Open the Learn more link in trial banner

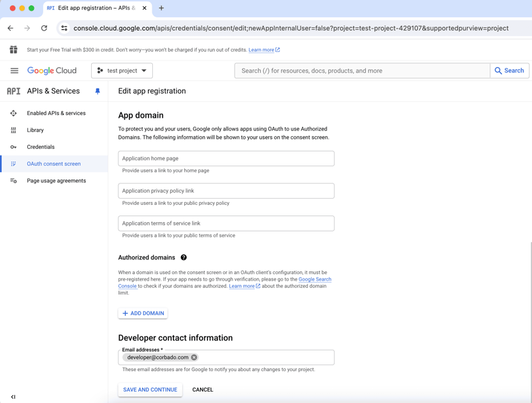(x=264, y=50)
